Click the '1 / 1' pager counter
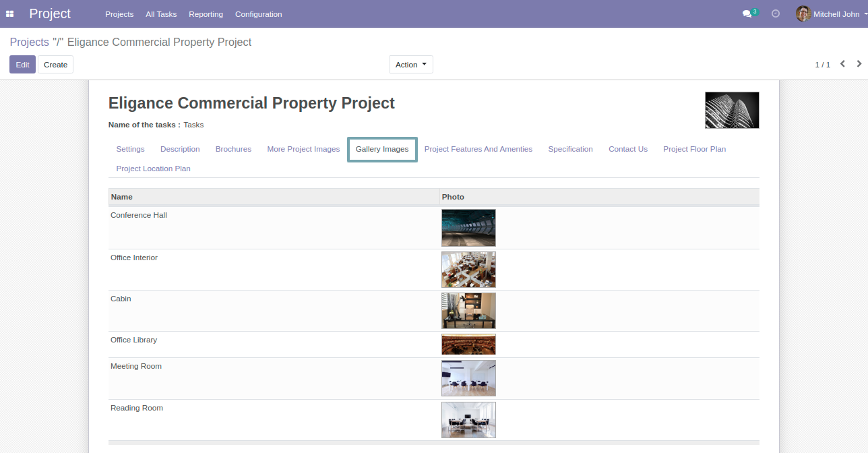The height and width of the screenshot is (453, 868). [823, 65]
